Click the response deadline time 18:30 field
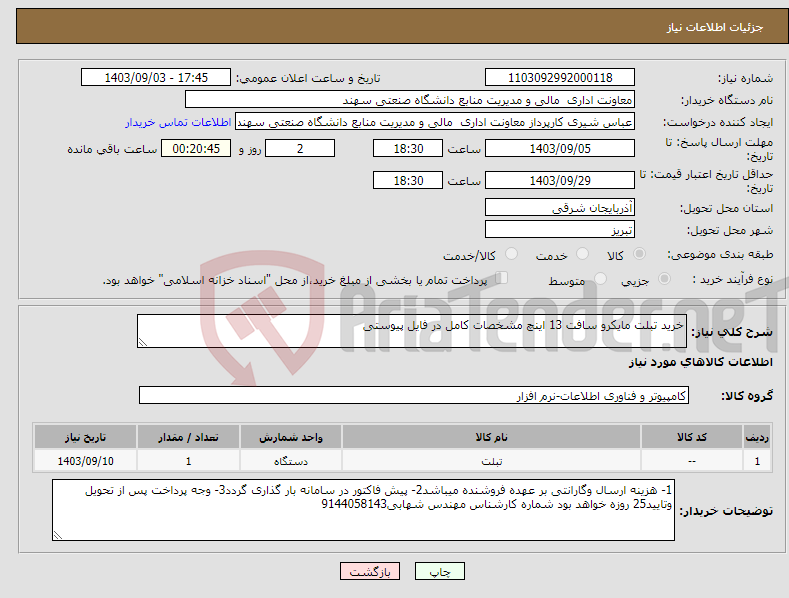The image size is (789, 598). (x=408, y=148)
